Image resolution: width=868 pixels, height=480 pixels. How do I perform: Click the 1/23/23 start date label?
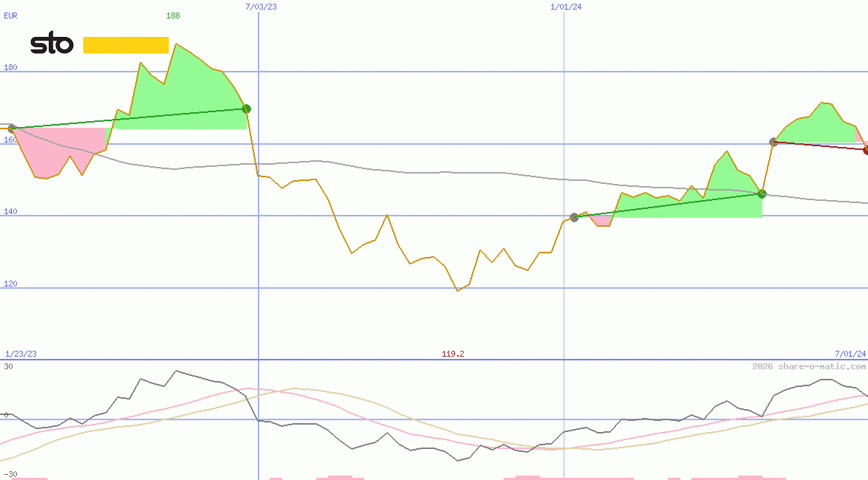point(21,354)
